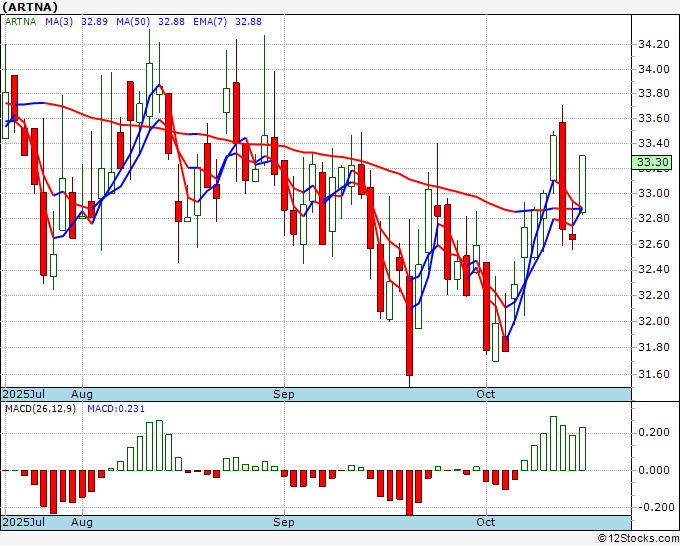Click the Sep marker on MACD timeline
This screenshot has width=680, height=546.
283,522
